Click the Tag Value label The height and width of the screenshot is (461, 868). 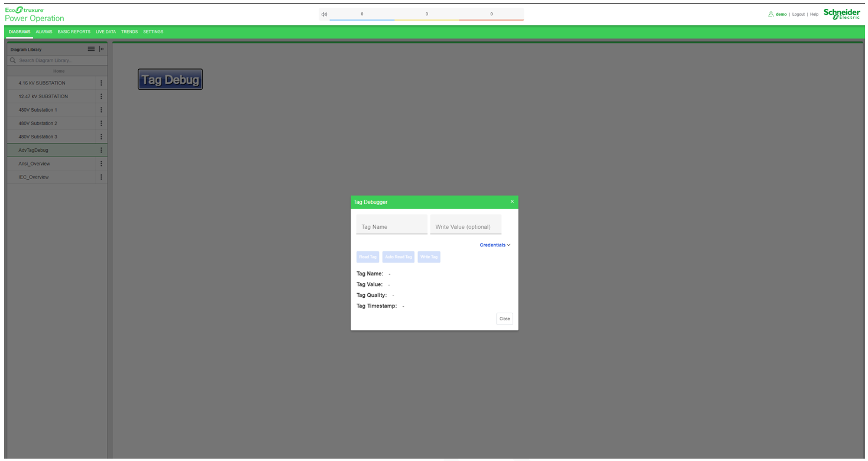[370, 284]
